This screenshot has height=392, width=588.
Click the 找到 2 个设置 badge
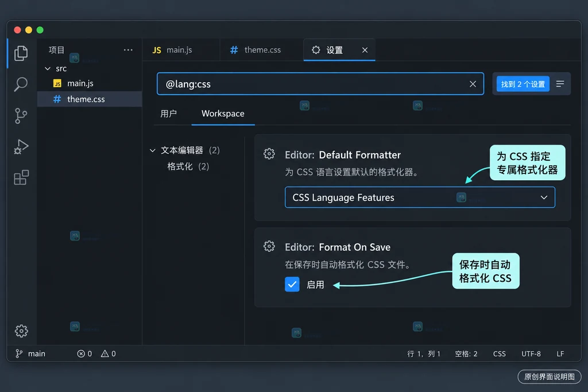523,84
